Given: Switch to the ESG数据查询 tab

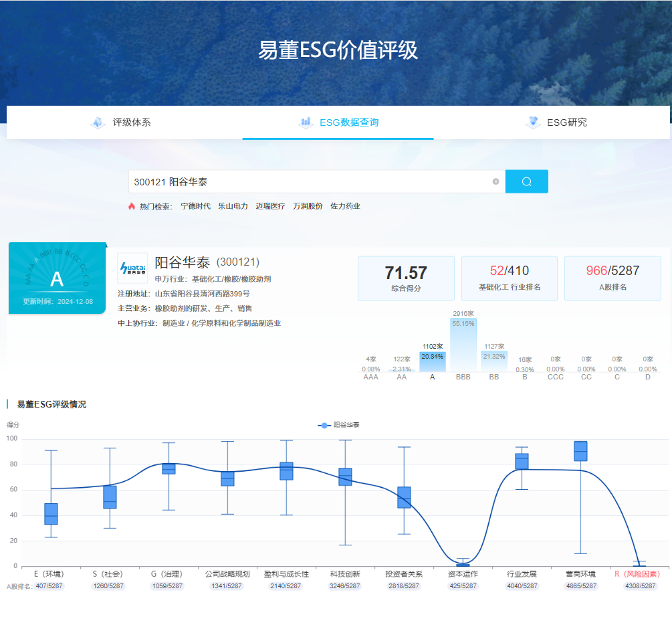Looking at the screenshot, I should point(338,122).
